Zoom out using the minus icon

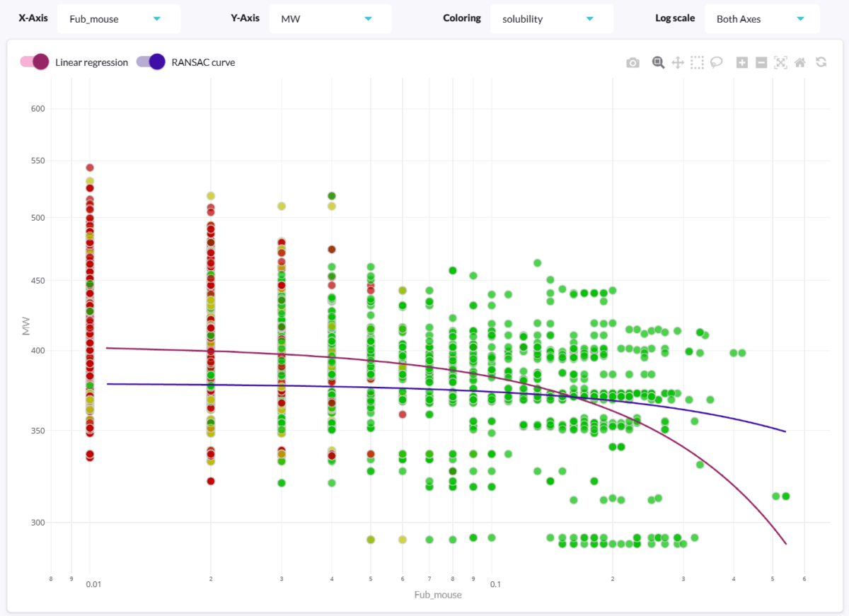[761, 62]
